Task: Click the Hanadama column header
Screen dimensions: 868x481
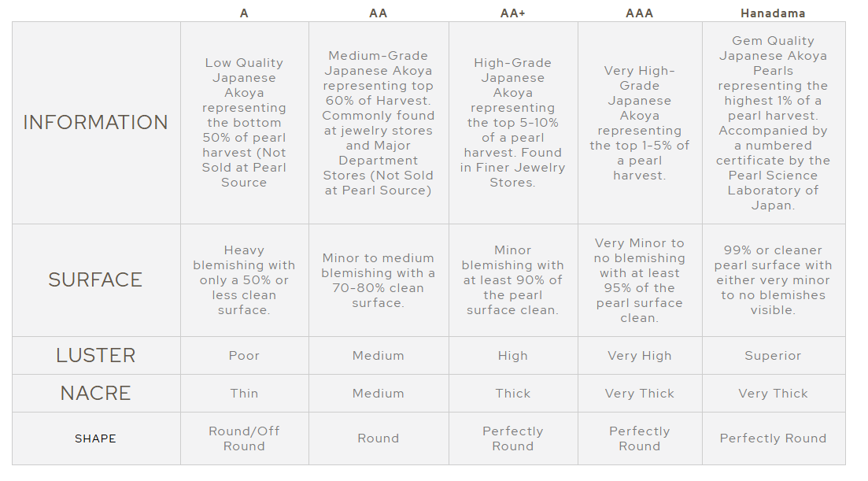Action: [x=773, y=13]
